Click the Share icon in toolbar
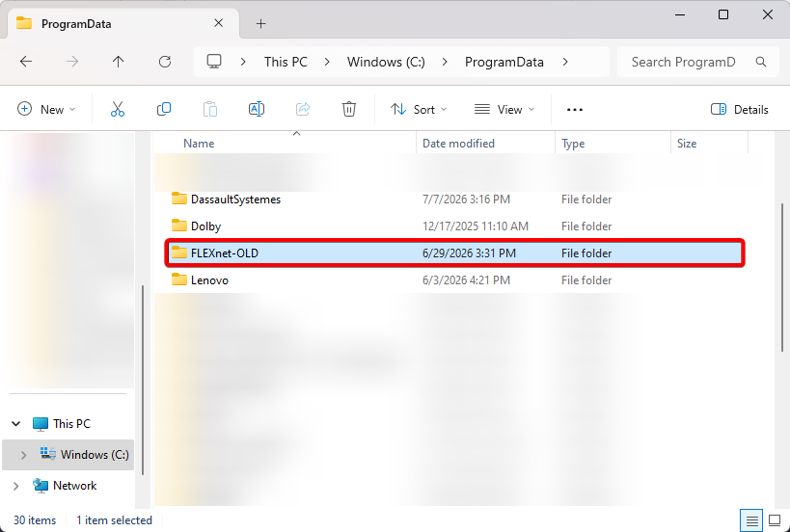Image resolution: width=790 pixels, height=532 pixels. point(303,109)
